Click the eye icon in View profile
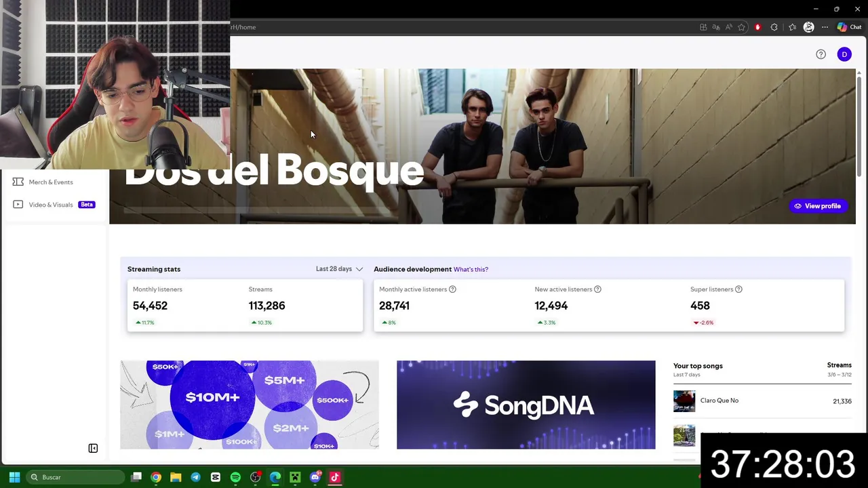Screen dimensions: 868x488 click(x=797, y=206)
